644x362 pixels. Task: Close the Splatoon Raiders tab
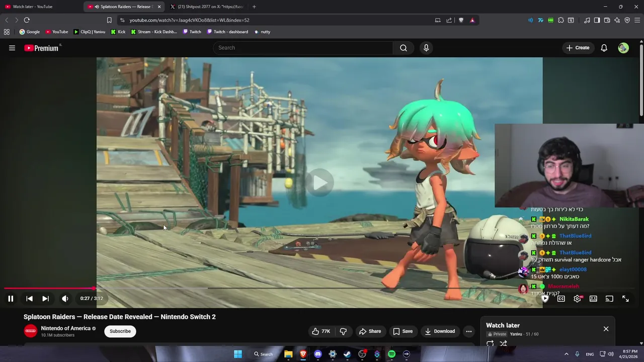pos(159,7)
